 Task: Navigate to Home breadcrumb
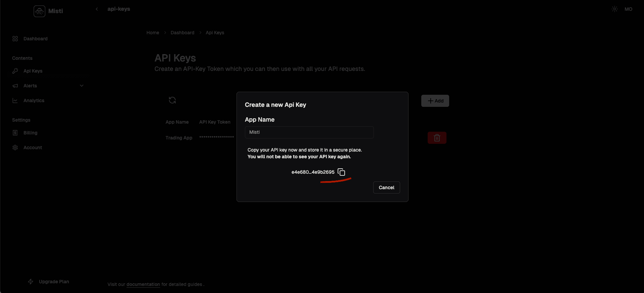click(x=153, y=33)
